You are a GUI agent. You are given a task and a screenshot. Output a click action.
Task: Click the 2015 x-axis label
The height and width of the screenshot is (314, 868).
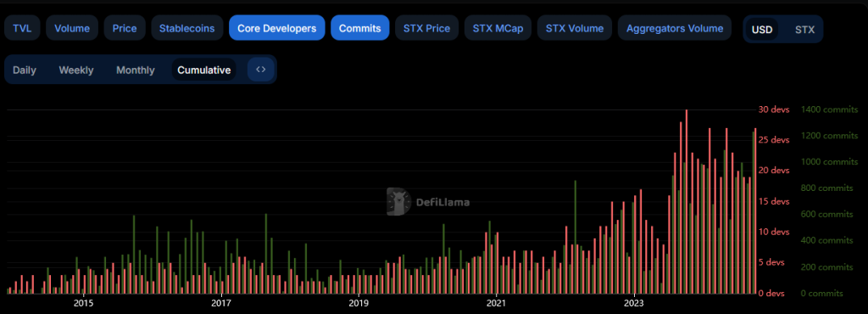tap(83, 304)
